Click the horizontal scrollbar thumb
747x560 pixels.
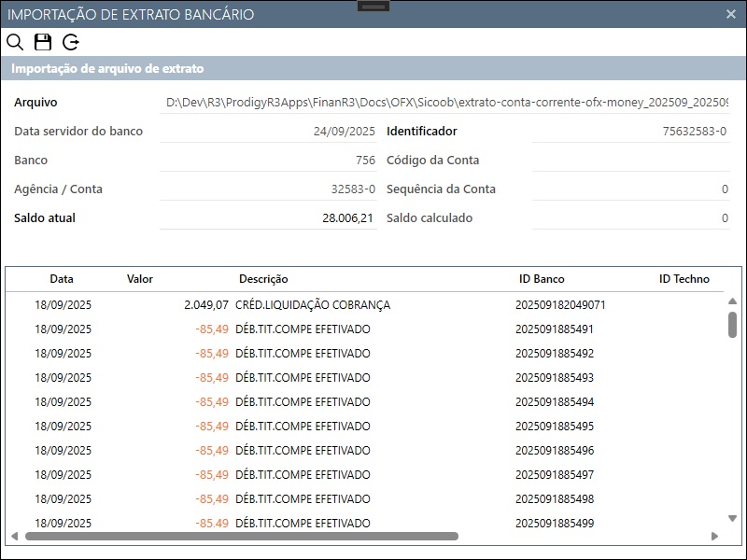[242, 536]
